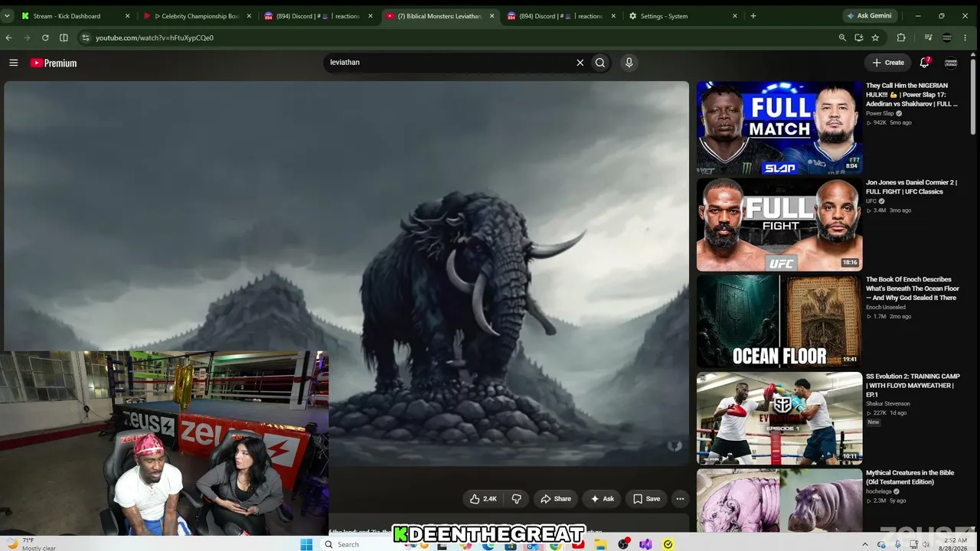Open File Explorer from taskbar
Viewport: 980px width, 551px height.
pos(602,544)
